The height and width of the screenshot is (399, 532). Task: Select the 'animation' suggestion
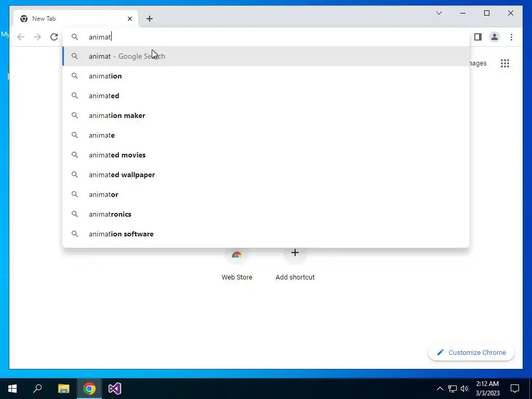tap(267, 76)
